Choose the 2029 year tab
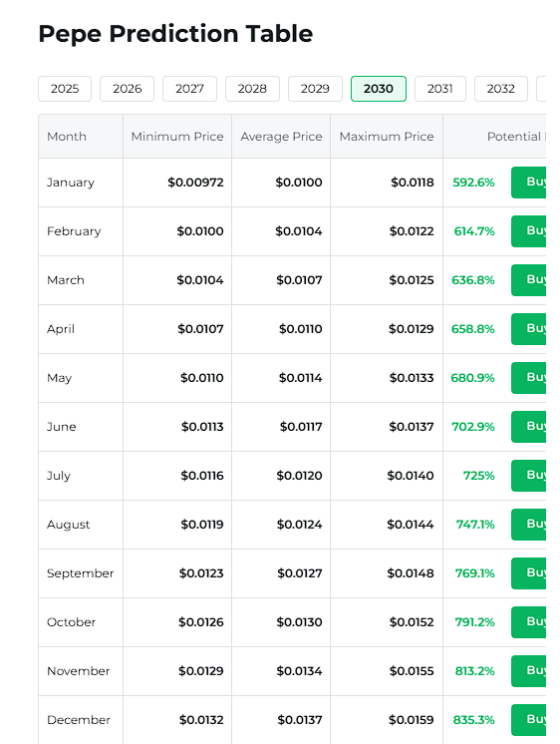The image size is (560, 744). coord(315,89)
